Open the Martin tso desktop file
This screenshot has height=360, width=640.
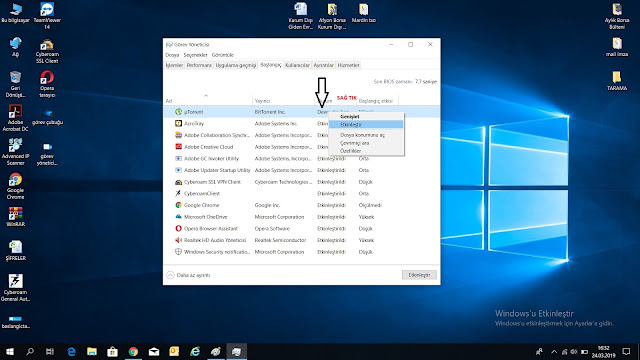[364, 13]
